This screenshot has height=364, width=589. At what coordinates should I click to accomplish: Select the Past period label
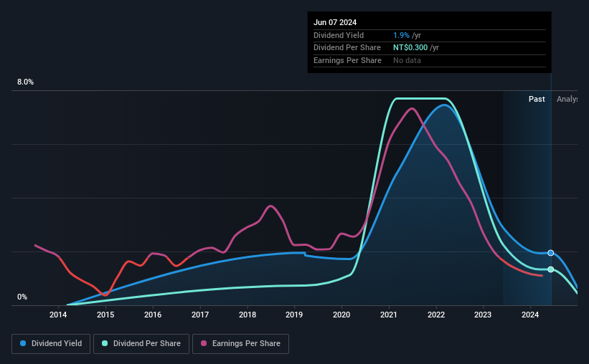pos(537,99)
